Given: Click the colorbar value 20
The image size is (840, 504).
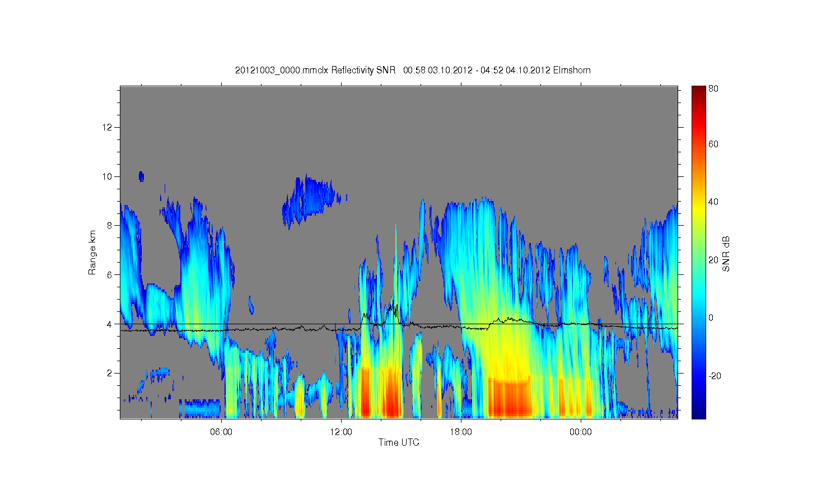Looking at the screenshot, I should [x=713, y=260].
